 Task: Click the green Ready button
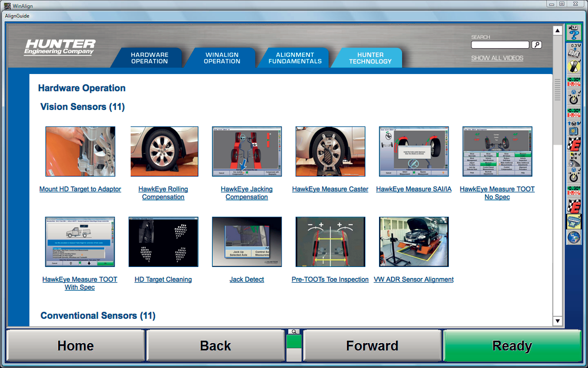click(x=512, y=346)
